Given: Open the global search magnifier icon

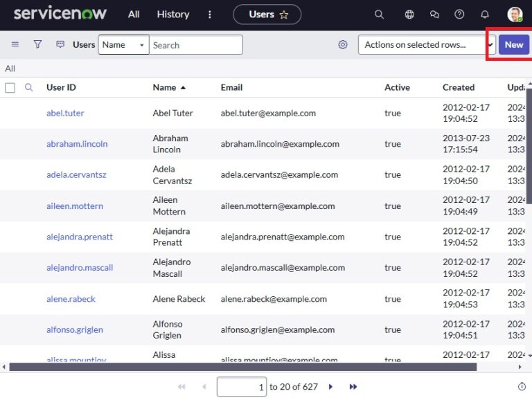Looking at the screenshot, I should (x=379, y=15).
